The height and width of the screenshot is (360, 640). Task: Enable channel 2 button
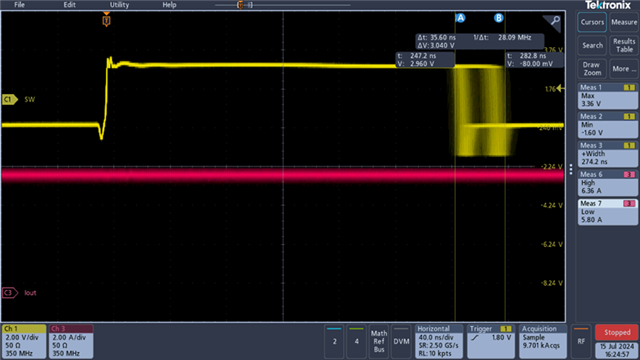click(335, 341)
